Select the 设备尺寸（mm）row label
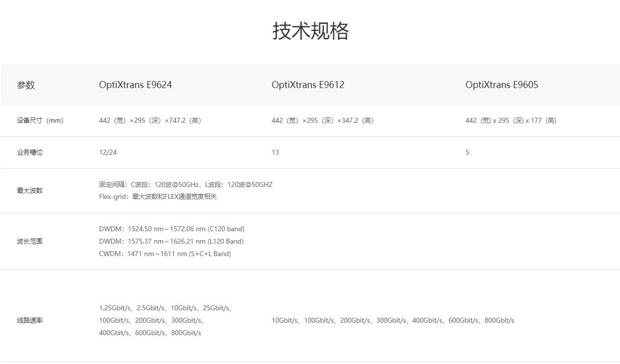Viewport: 620px width, 364px height. [40, 120]
